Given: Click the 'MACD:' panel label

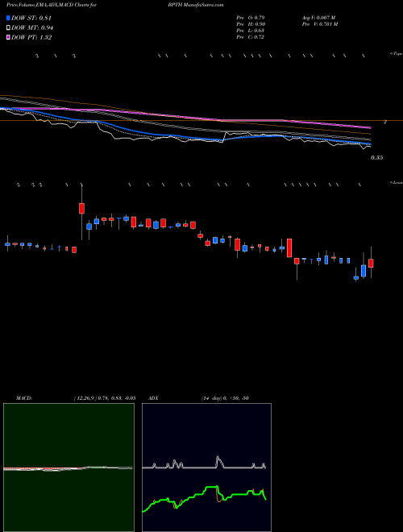Looking at the screenshot, I should (x=24, y=398).
